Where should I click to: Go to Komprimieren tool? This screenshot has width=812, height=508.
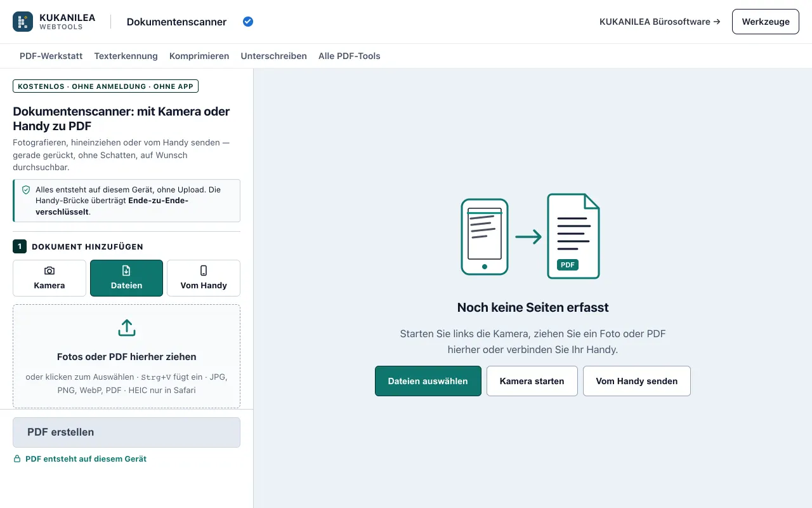tap(199, 56)
